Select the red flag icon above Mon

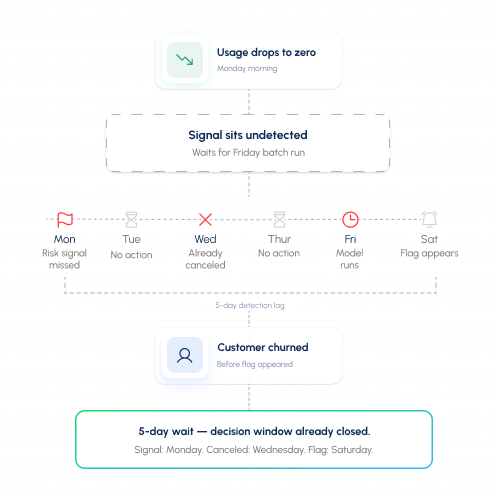(x=65, y=220)
